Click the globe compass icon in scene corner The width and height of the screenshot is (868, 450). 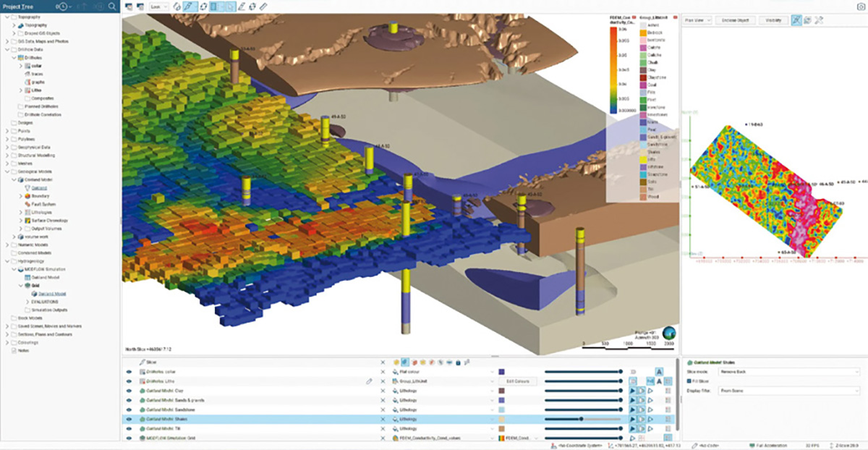pyautogui.click(x=671, y=332)
